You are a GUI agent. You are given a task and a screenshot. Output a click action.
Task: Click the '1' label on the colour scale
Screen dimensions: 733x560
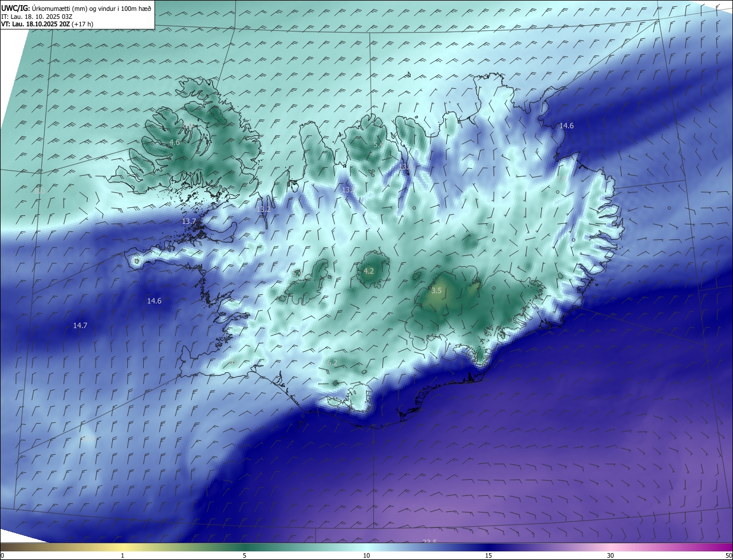123,555
